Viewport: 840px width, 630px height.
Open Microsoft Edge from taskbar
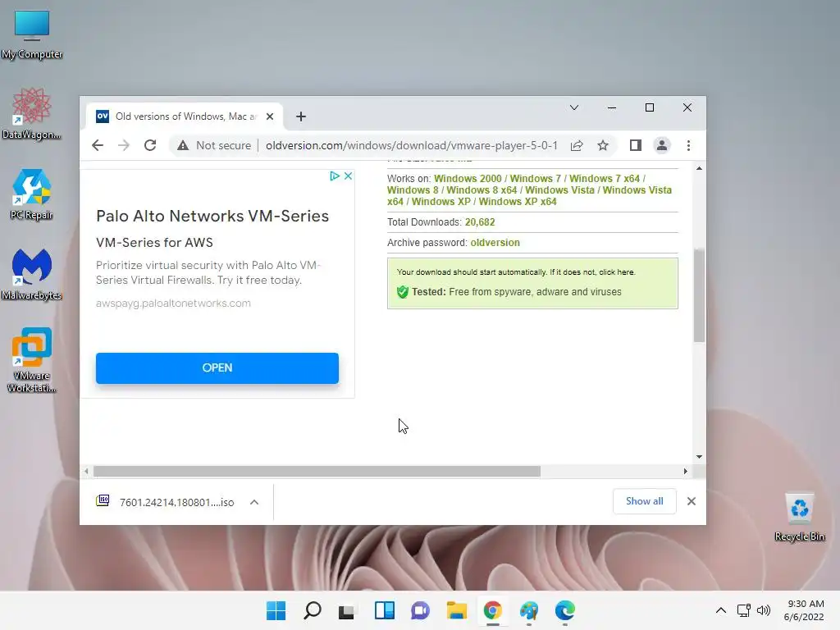564,610
